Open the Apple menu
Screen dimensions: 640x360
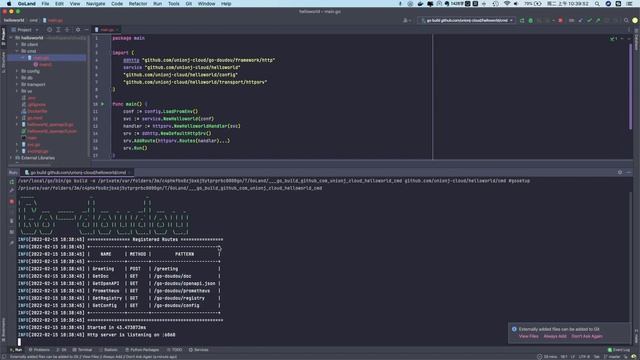pyautogui.click(x=9, y=4)
